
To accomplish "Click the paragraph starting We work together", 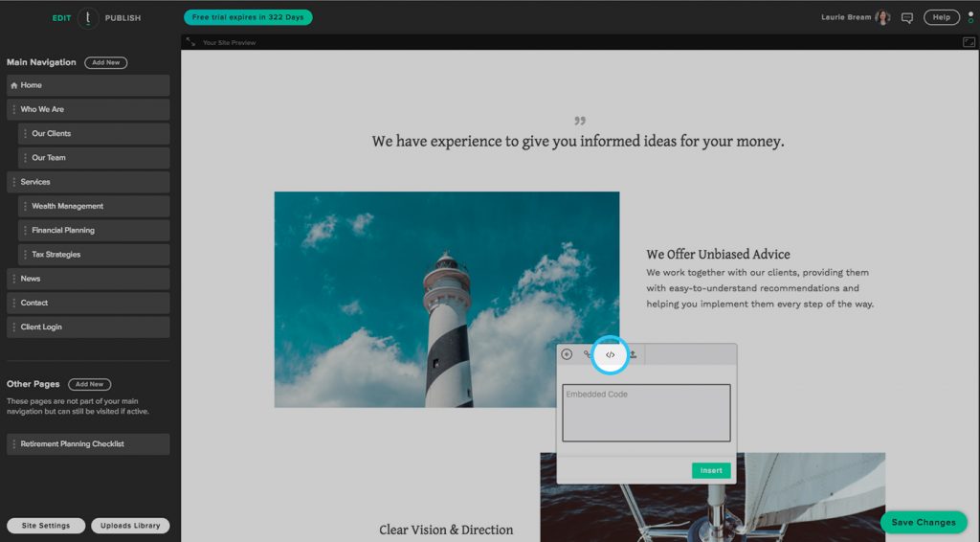I will pyautogui.click(x=760, y=288).
